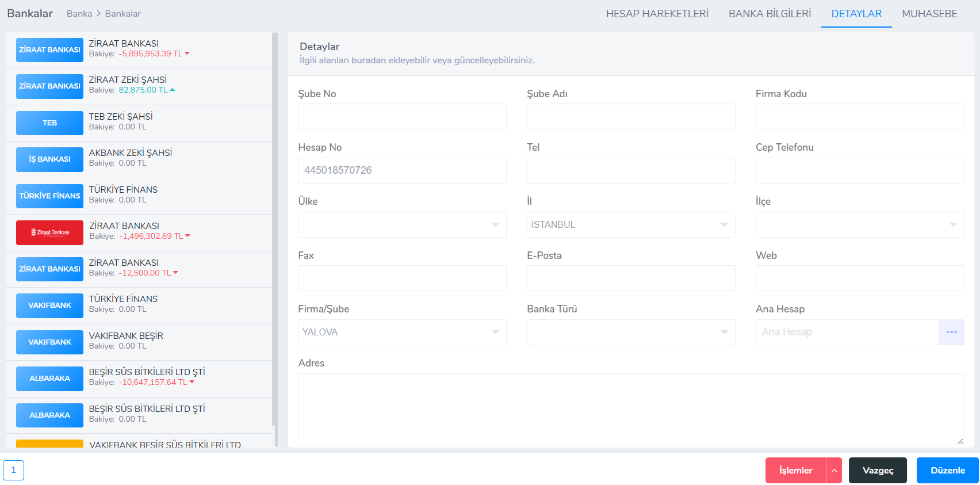
Task: Open the Ülke dropdown
Action: tap(402, 224)
